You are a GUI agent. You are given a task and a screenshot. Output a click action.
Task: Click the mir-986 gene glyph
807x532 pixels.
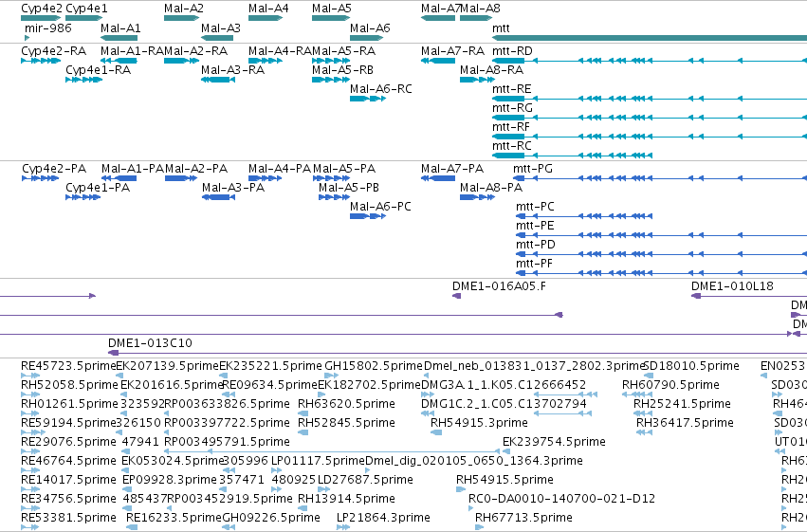pyautogui.click(x=28, y=38)
